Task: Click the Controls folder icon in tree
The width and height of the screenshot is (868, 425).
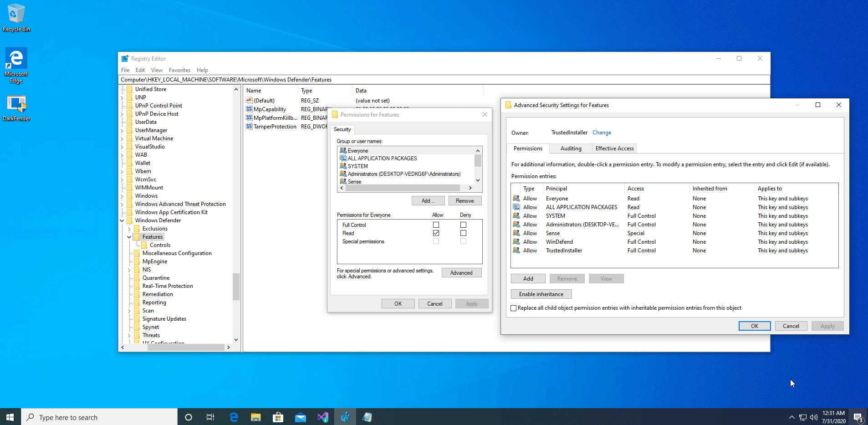Action: tap(144, 245)
